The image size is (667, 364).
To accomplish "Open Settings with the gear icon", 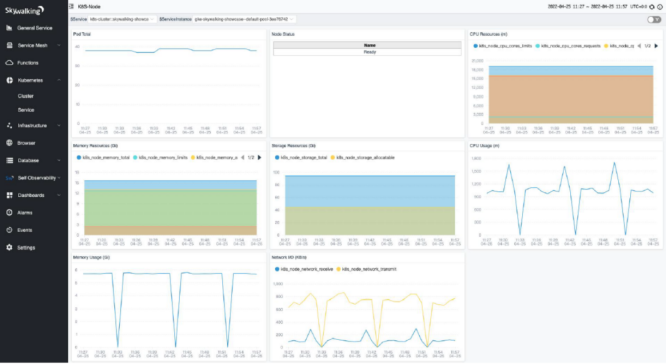I will 9,247.
